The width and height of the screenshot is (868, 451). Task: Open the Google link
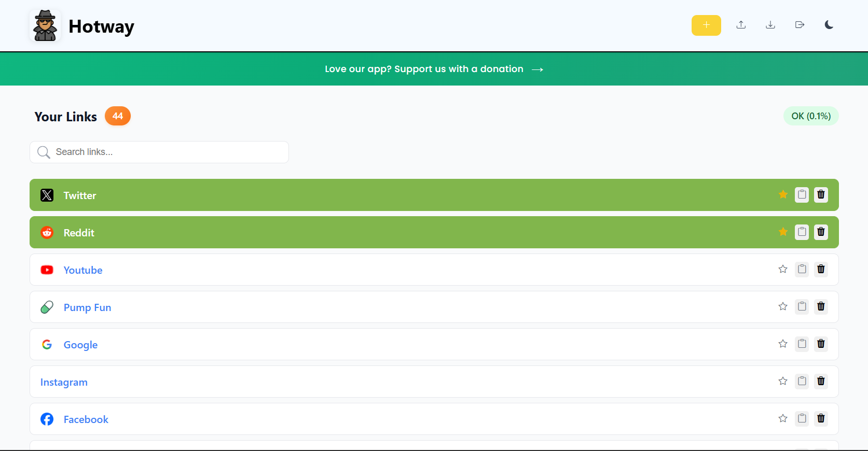(80, 345)
